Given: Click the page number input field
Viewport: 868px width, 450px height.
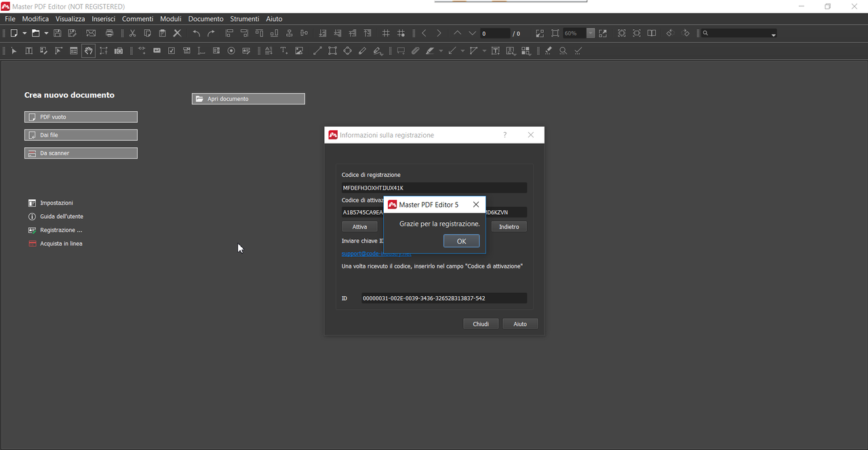Looking at the screenshot, I should [x=495, y=33].
